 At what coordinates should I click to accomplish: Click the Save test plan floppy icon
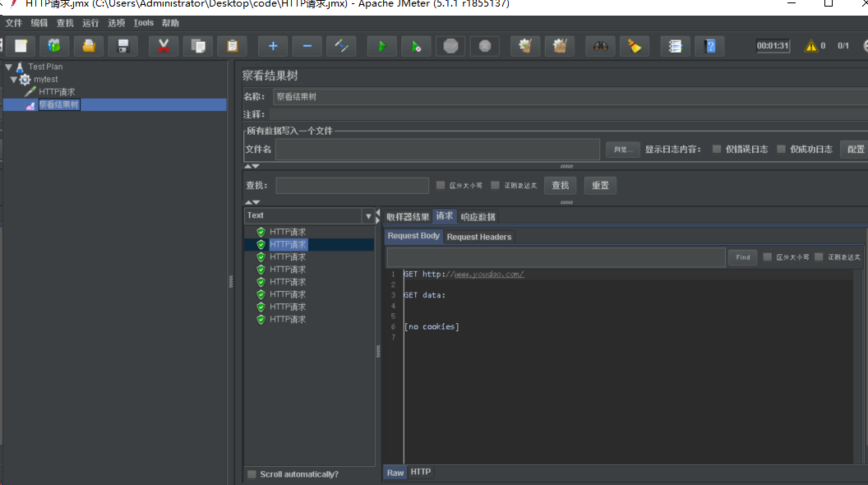pos(123,46)
